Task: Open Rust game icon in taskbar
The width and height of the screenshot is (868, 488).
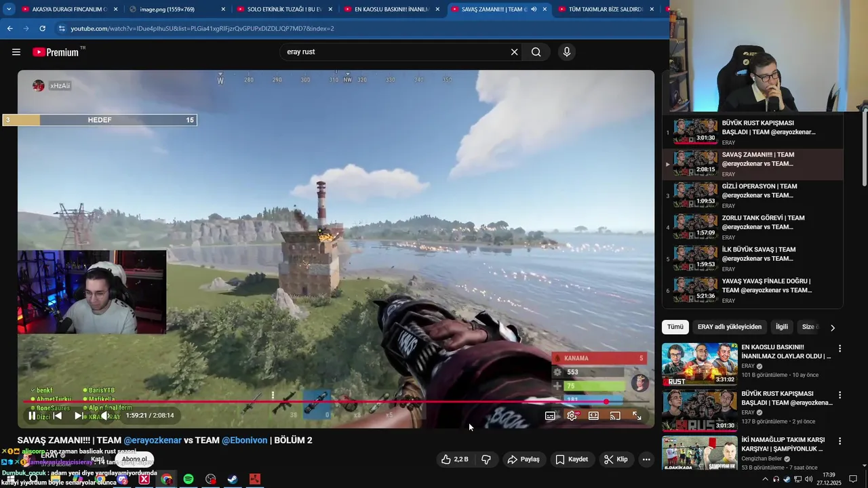Action: point(254,480)
